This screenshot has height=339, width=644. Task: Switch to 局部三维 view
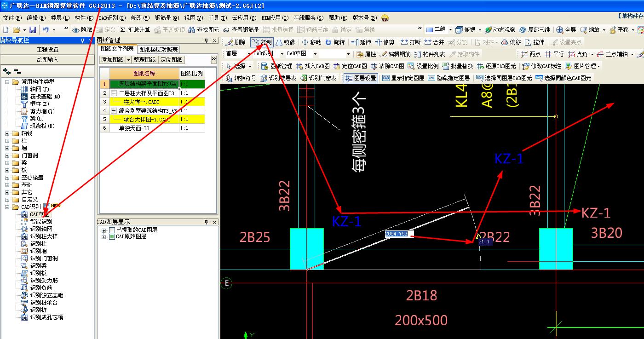tap(535, 30)
